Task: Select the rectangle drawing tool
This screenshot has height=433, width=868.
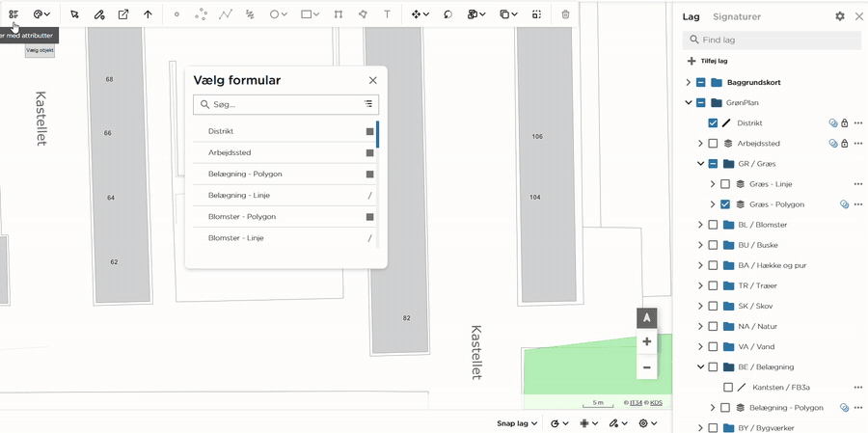Action: click(x=310, y=14)
